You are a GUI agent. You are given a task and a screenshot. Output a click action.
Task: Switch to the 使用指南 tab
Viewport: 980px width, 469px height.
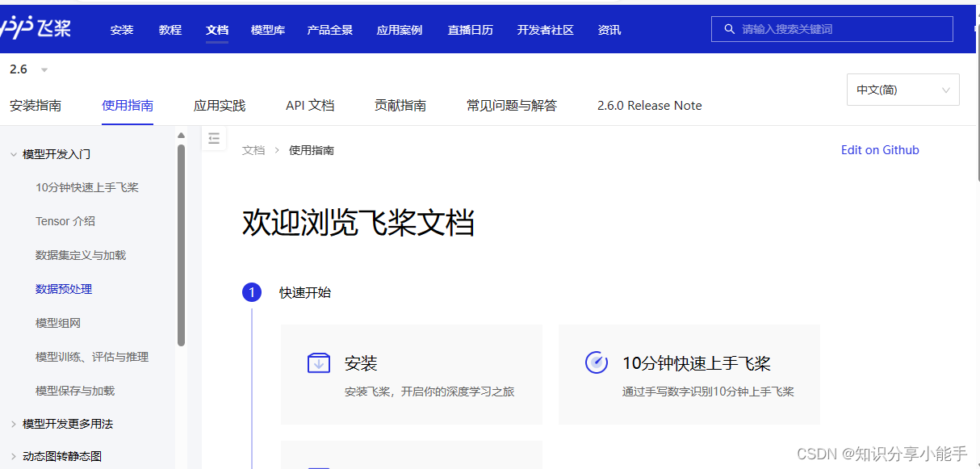[x=128, y=106]
